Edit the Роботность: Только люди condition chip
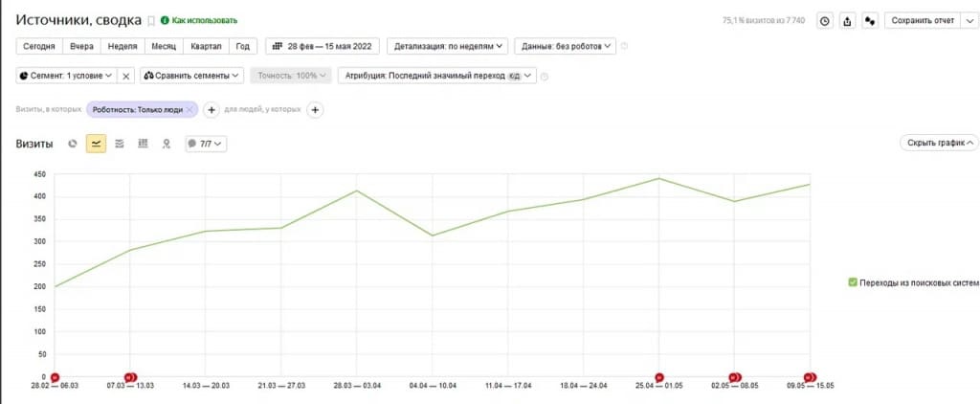980x404 pixels. [x=138, y=109]
